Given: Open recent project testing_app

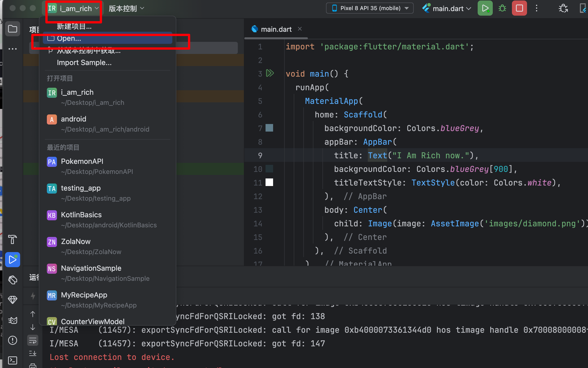Looking at the screenshot, I should coord(108,193).
